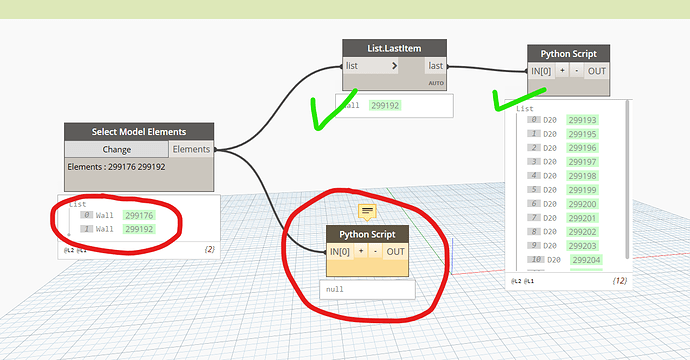The height and width of the screenshot is (360, 690).
Task: Add input port on lower Python Script node
Action: (x=361, y=251)
